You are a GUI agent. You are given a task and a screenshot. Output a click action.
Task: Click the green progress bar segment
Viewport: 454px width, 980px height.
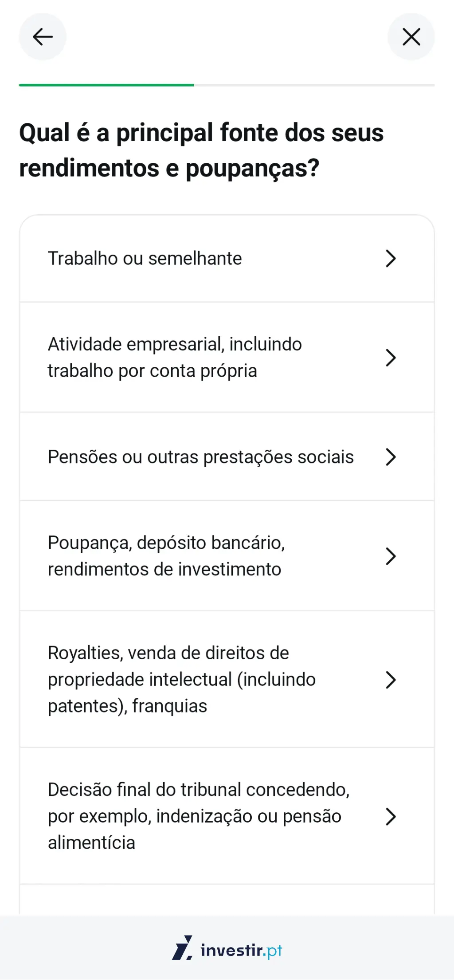106,85
